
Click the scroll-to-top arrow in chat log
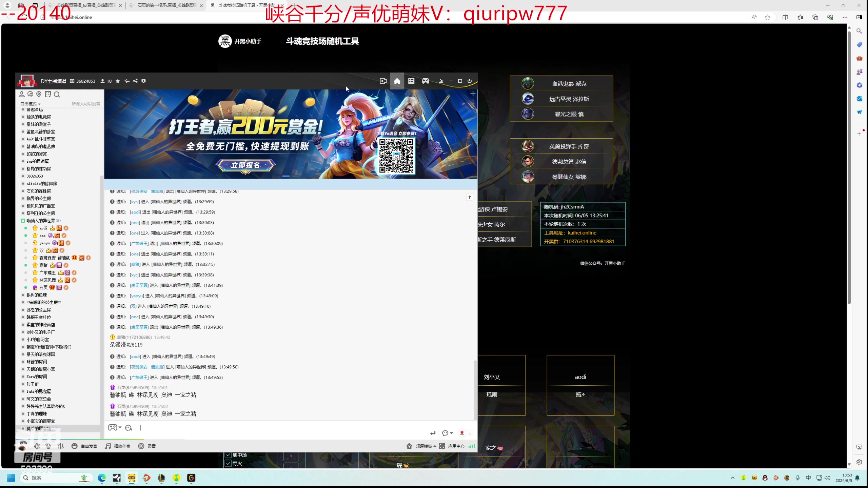(x=470, y=197)
